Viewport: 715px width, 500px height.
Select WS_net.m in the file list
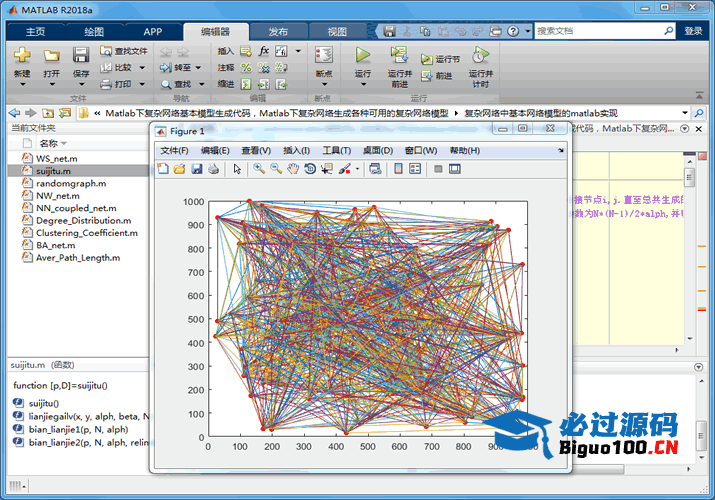pos(57,159)
